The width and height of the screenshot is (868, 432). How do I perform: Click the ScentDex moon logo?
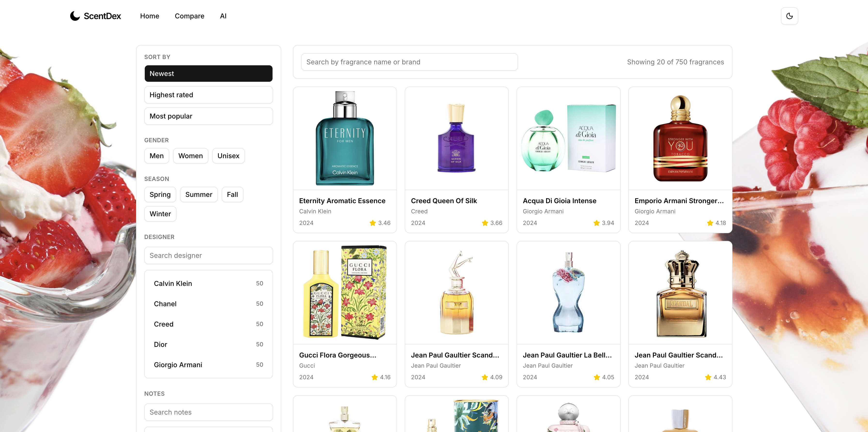tap(75, 15)
